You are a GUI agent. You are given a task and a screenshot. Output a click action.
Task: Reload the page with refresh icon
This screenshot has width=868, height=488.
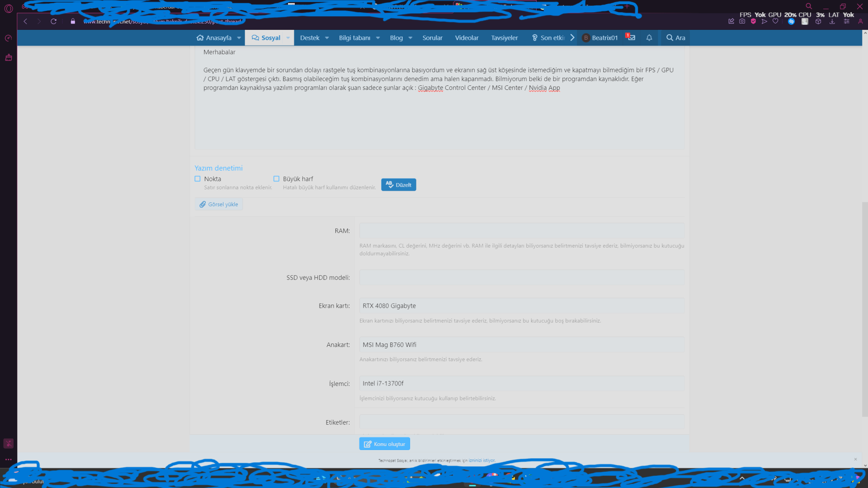pyautogui.click(x=53, y=21)
